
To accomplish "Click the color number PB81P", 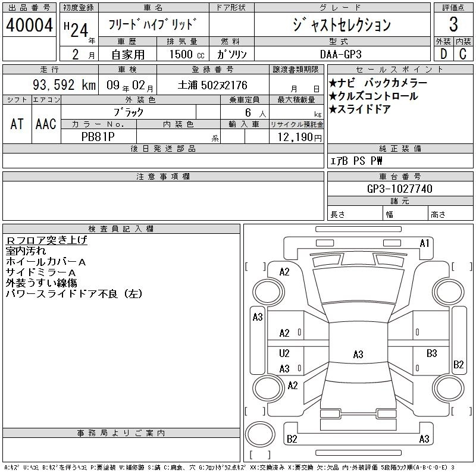I will tap(98, 137).
